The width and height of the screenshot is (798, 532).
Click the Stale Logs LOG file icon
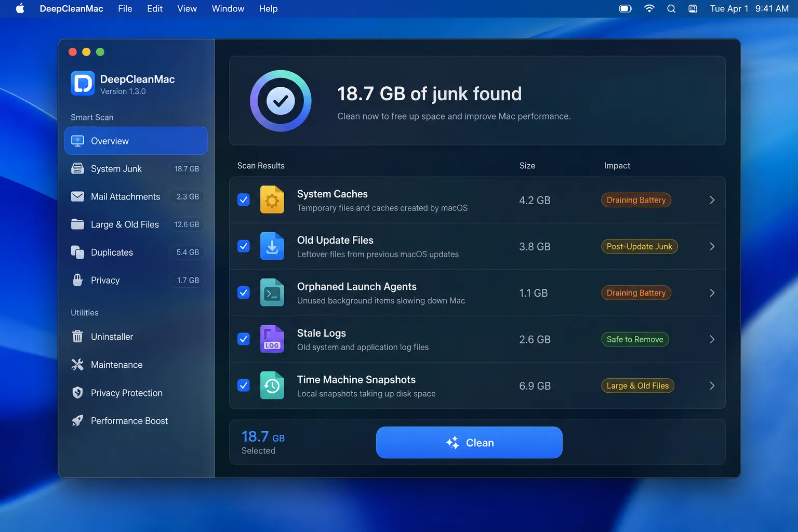tap(272, 339)
